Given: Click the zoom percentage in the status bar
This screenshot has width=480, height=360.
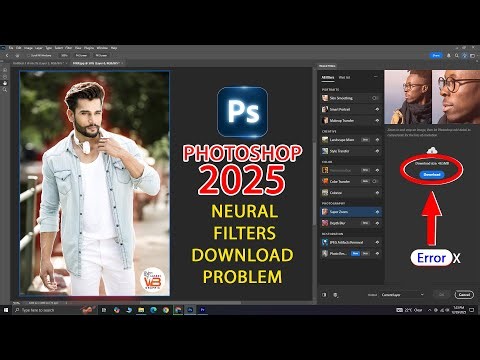Looking at the screenshot, I should coord(16,303).
